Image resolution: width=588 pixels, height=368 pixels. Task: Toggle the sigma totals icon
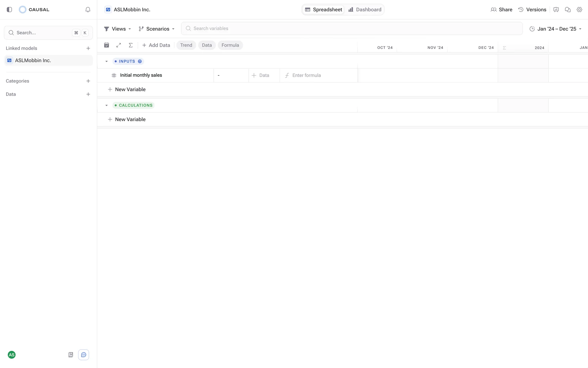pos(130,45)
